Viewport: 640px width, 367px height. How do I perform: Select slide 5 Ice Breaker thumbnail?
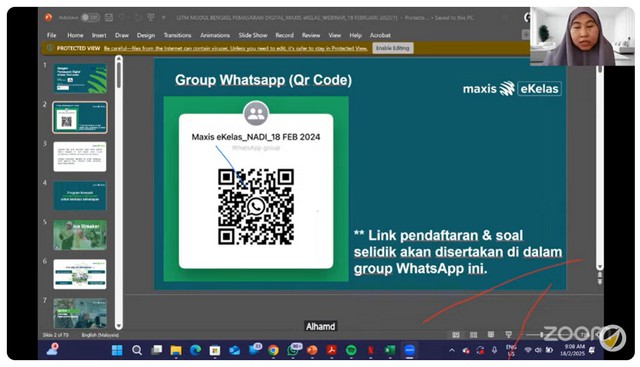pyautogui.click(x=80, y=235)
